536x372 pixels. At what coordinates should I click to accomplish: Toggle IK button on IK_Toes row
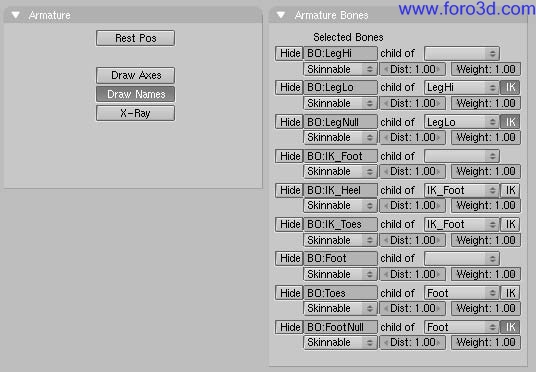coord(510,224)
